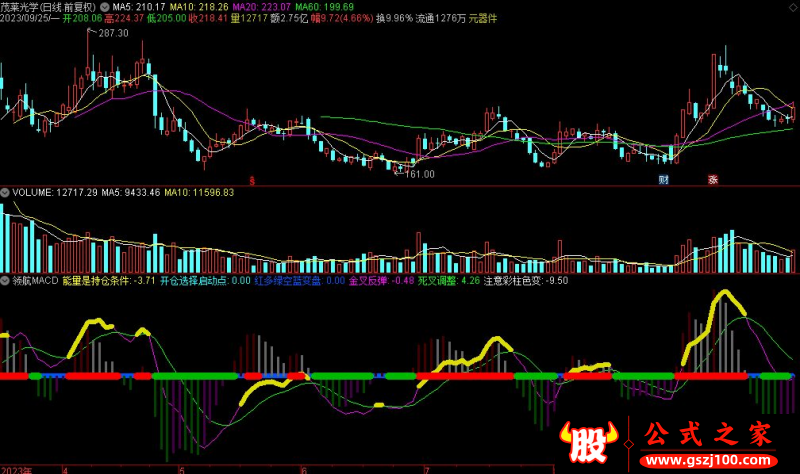The height and width of the screenshot is (474, 800).
Task: Click the MA60: 199.69 value
Action: pyautogui.click(x=324, y=7)
